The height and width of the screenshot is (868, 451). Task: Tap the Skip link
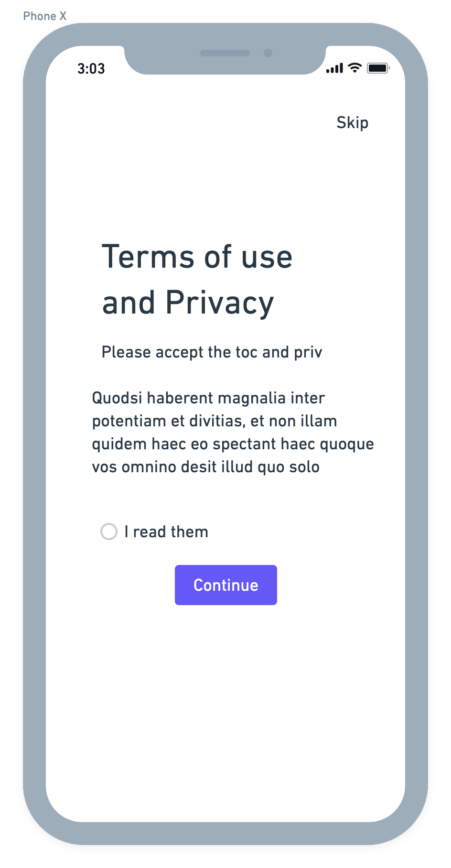click(352, 123)
